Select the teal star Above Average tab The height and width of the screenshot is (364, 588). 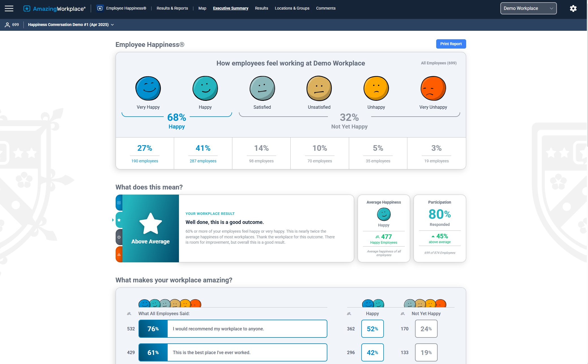click(x=119, y=220)
